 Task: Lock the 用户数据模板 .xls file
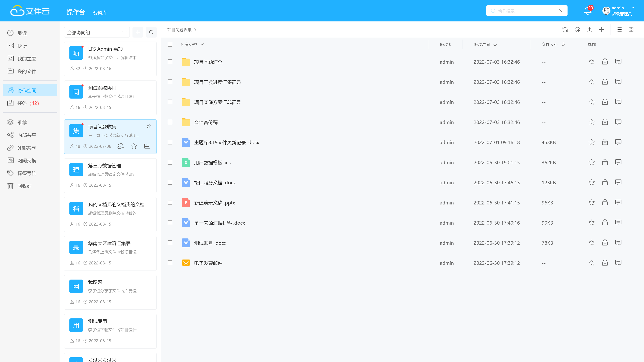point(604,162)
